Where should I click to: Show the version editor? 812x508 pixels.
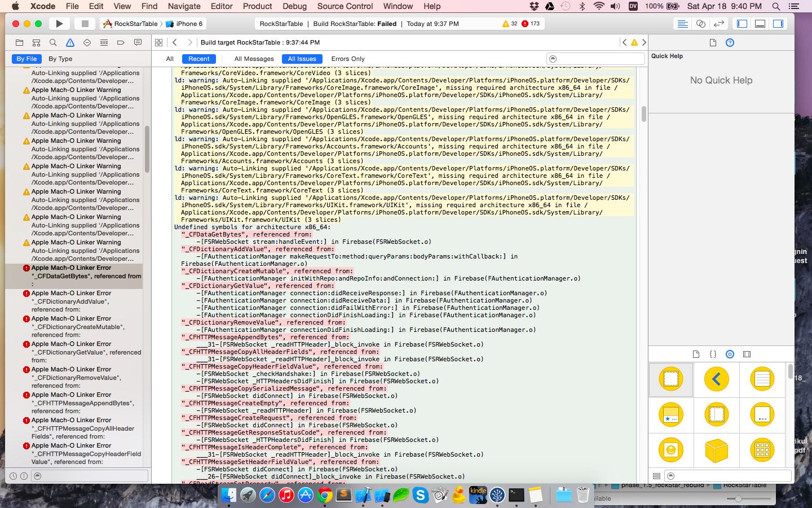[718, 24]
